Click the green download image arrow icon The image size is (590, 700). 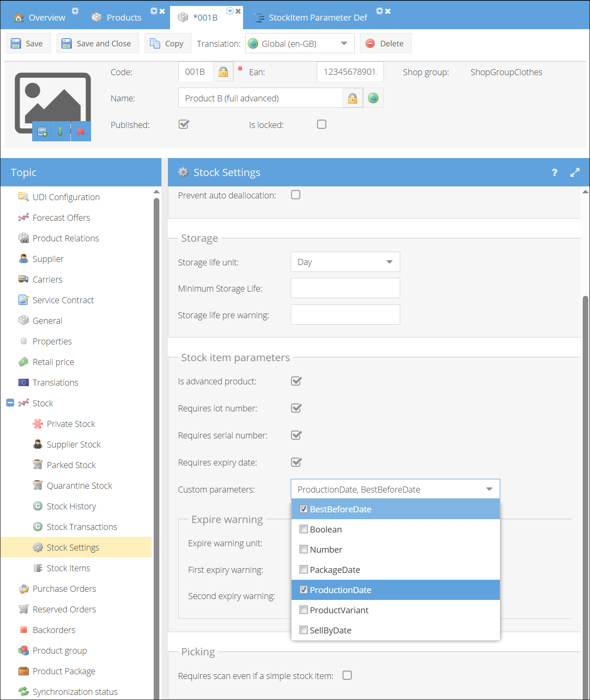click(60, 132)
